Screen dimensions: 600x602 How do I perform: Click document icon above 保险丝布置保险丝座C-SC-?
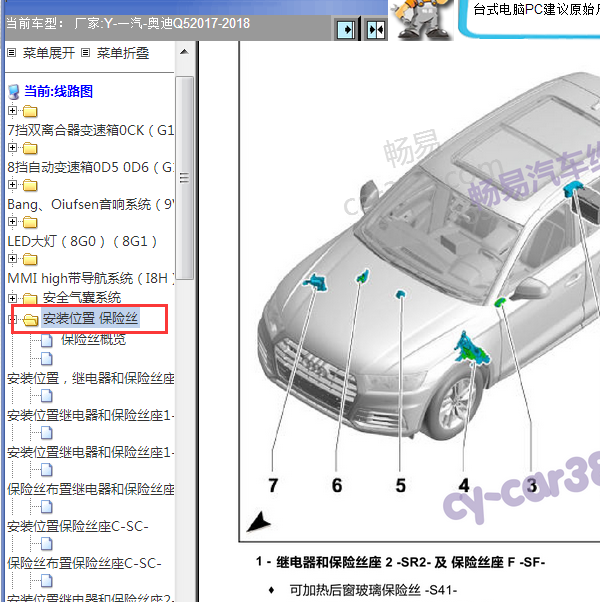pos(46,544)
